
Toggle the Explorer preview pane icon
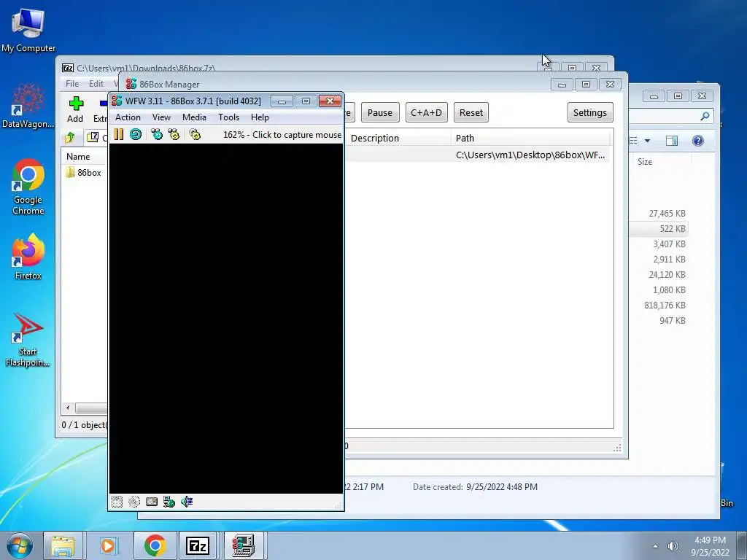(x=672, y=141)
